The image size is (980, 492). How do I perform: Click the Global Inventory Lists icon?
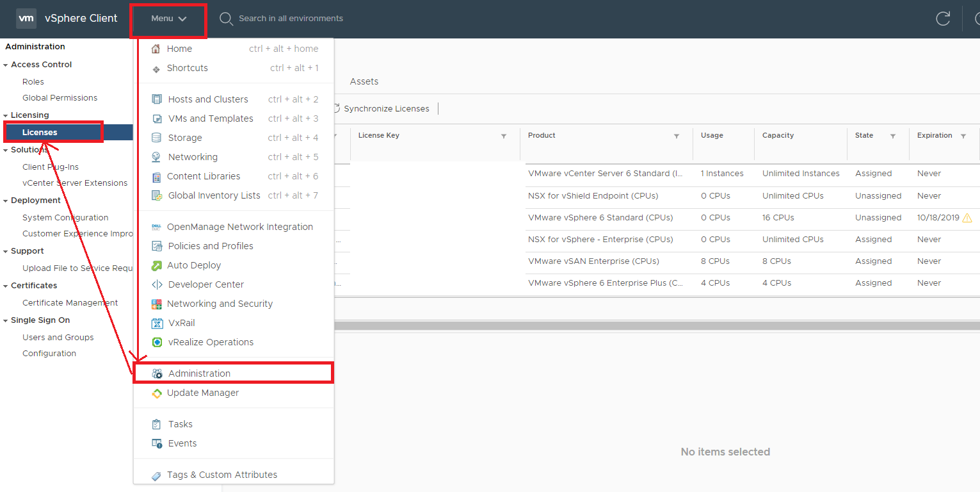[x=157, y=195]
